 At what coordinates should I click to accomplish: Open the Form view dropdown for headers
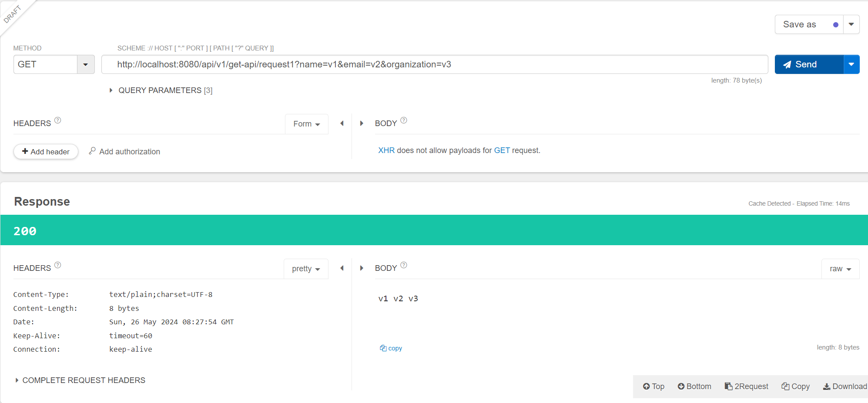click(x=307, y=124)
